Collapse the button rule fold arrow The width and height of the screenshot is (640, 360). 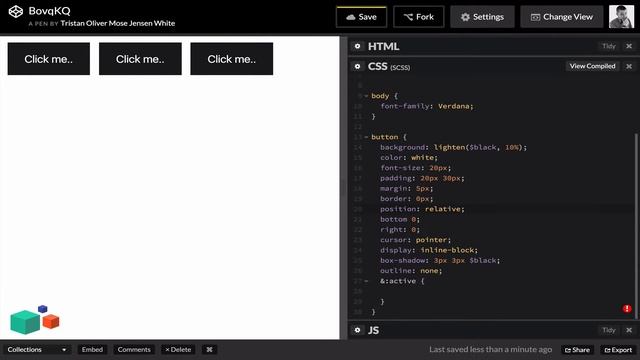(366, 137)
